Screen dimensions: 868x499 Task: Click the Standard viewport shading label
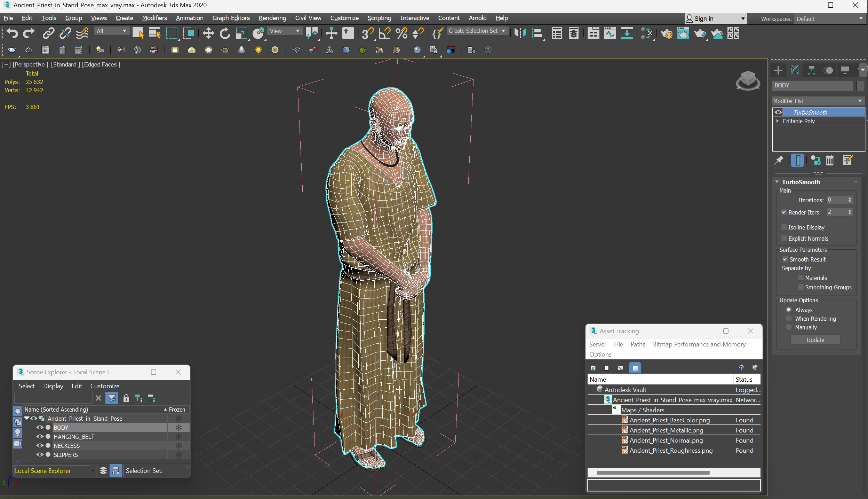(65, 64)
